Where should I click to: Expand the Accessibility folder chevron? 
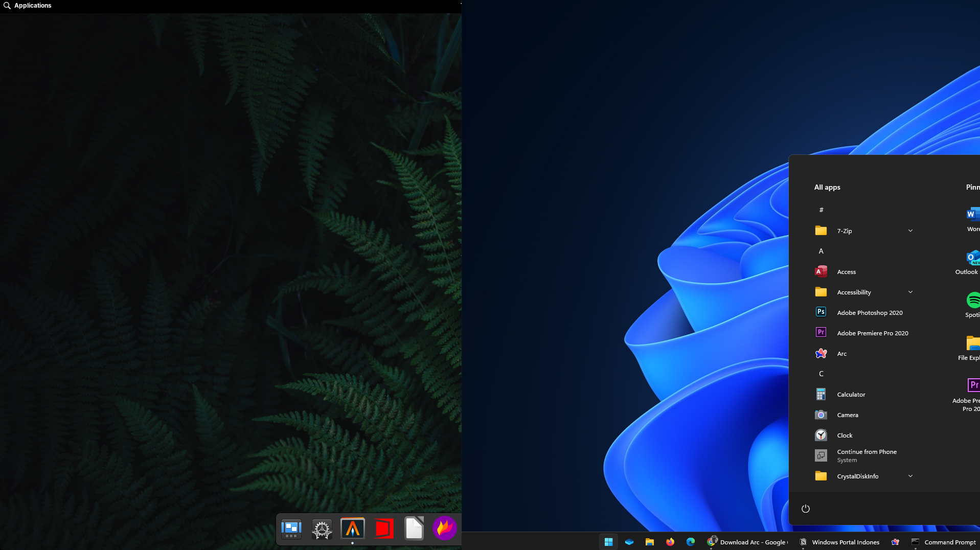point(910,292)
